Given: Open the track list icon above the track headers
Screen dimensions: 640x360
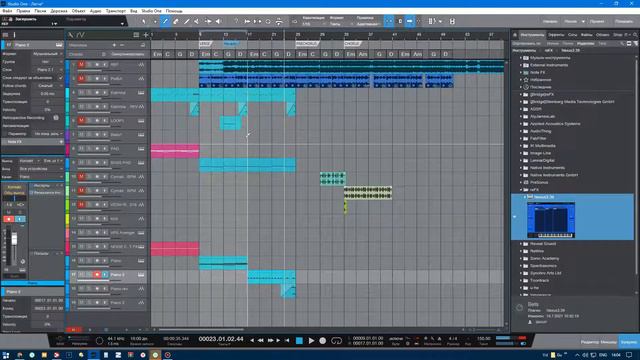Looking at the screenshot, I should [x=136, y=35].
